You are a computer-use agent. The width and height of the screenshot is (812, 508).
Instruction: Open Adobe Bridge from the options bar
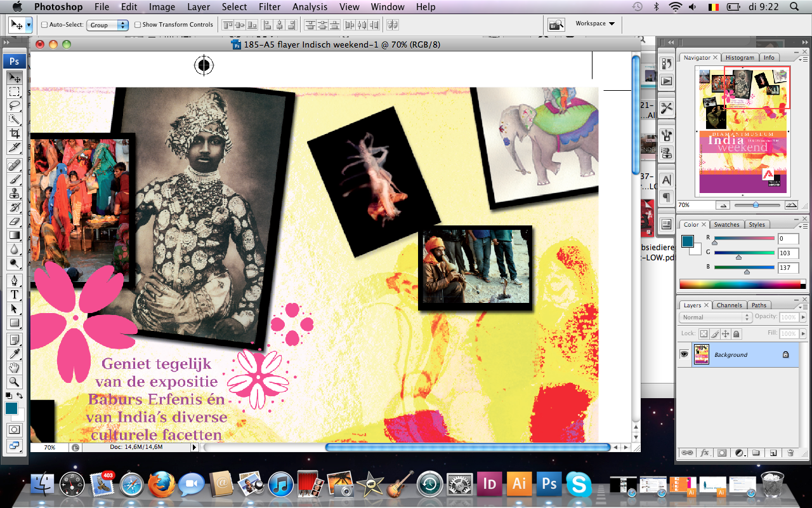coord(556,25)
